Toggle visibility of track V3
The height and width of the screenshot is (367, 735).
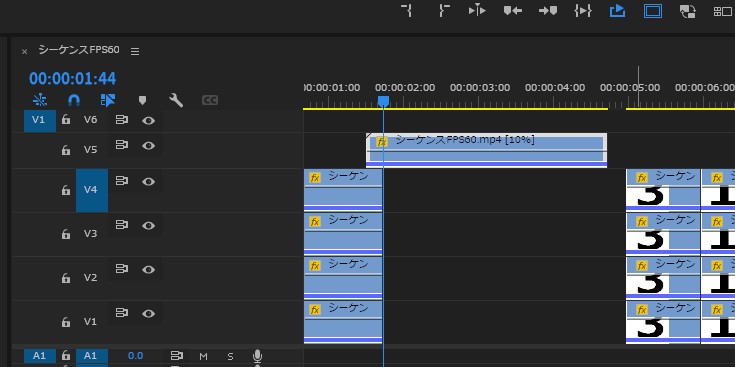point(149,225)
